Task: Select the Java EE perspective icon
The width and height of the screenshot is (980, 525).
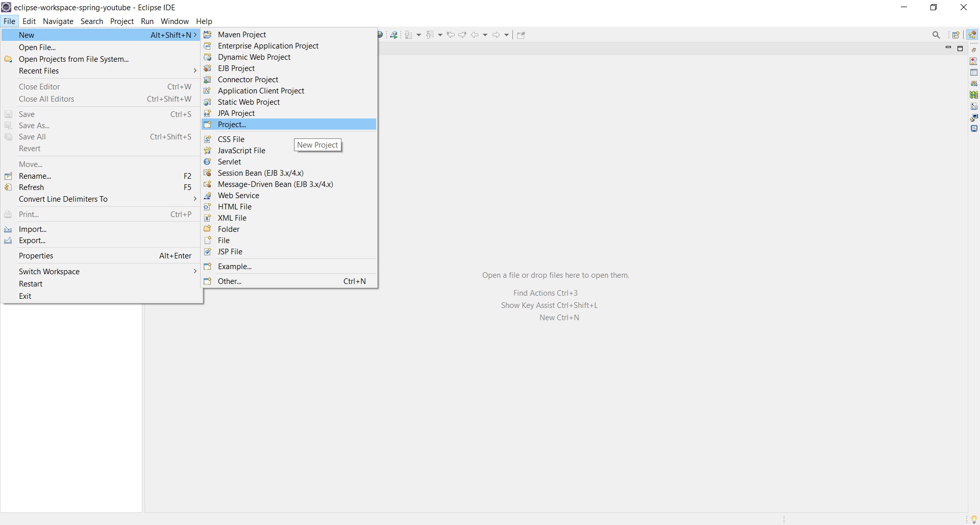Action: tap(972, 35)
